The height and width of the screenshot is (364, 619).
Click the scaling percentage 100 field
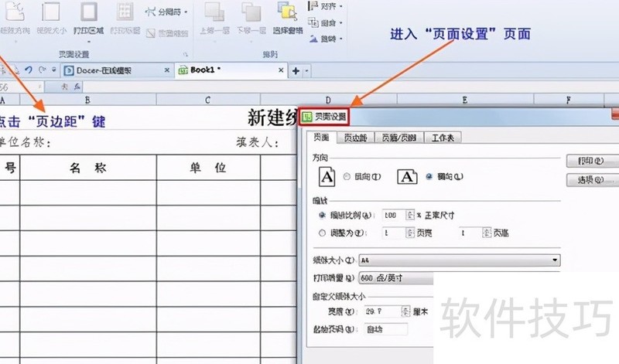coord(395,216)
